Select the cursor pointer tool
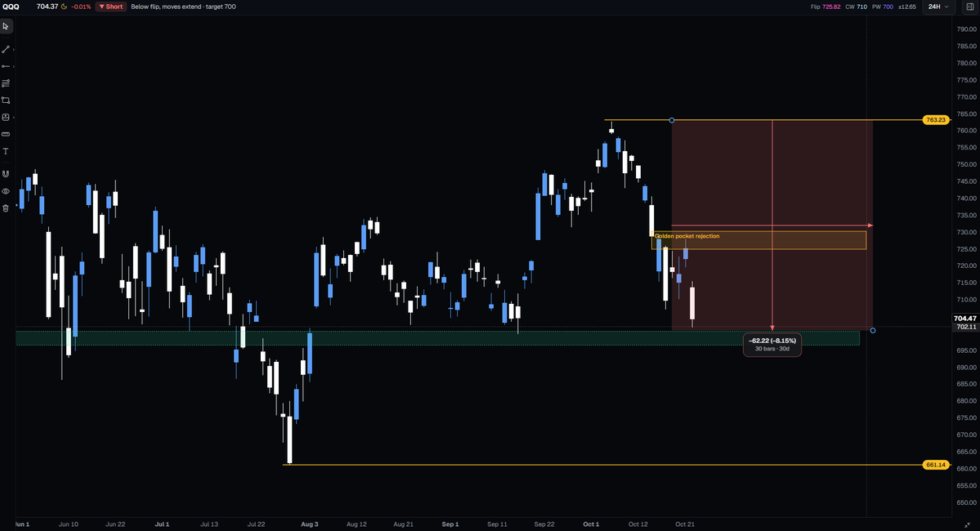This screenshot has height=531, width=980. click(6, 26)
